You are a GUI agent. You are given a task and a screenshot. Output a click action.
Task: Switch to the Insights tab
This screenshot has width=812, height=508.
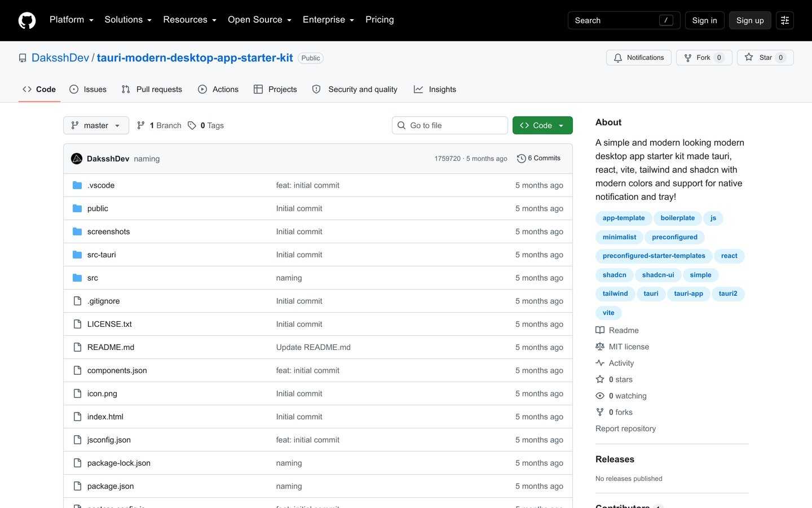435,89
